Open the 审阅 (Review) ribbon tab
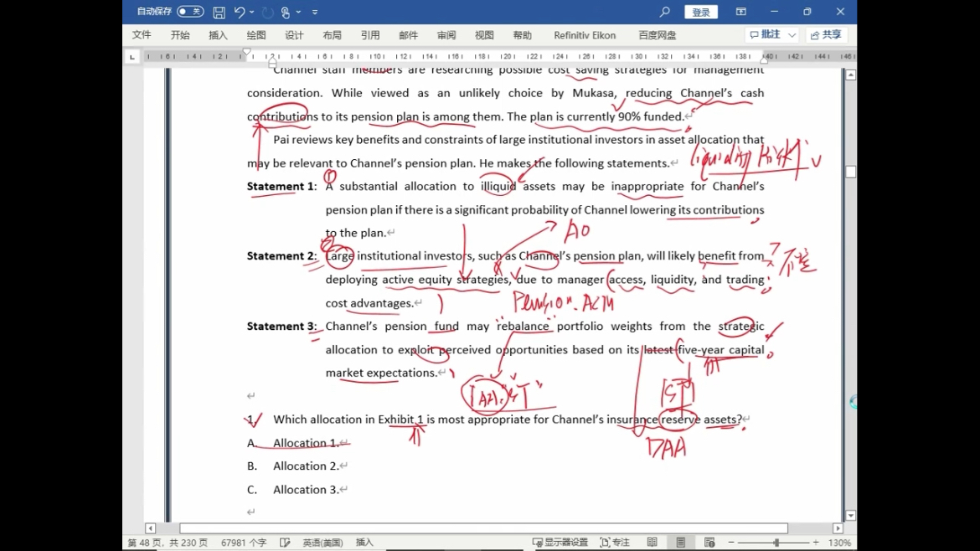Screen dimensions: 980x551 (x=446, y=35)
